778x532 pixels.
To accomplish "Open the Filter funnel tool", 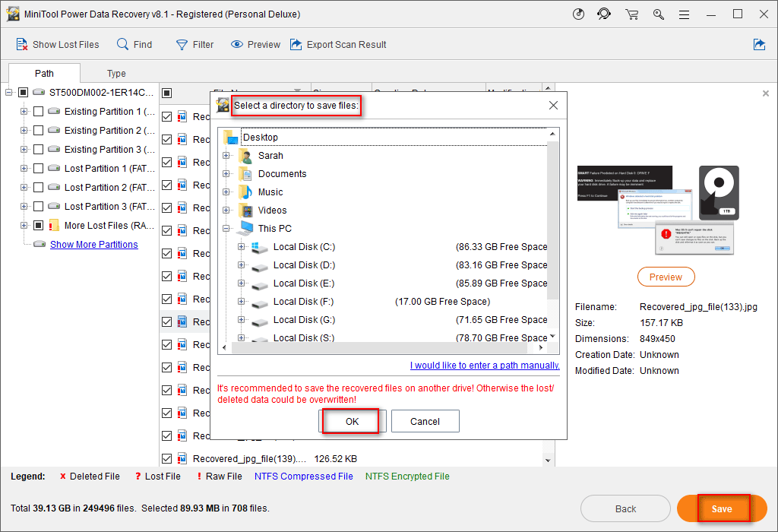I will [182, 45].
